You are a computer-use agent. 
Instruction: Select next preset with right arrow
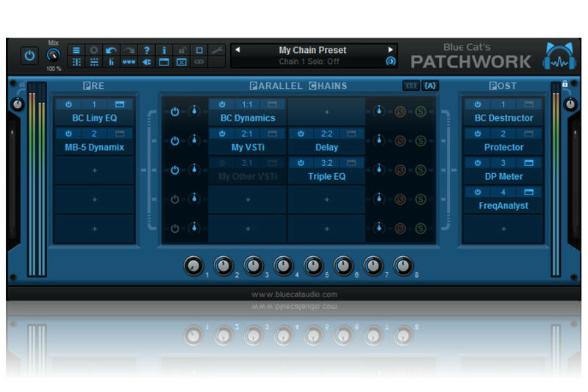(x=390, y=49)
